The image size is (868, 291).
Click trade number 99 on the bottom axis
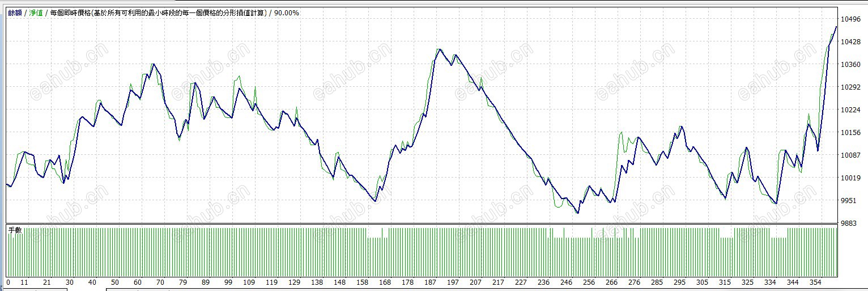coord(228,282)
